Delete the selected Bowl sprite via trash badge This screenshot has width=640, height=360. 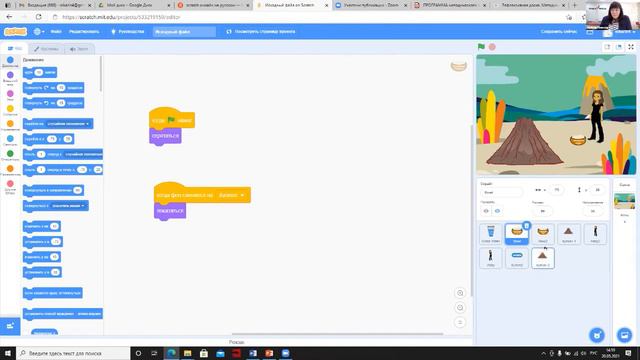point(527,225)
